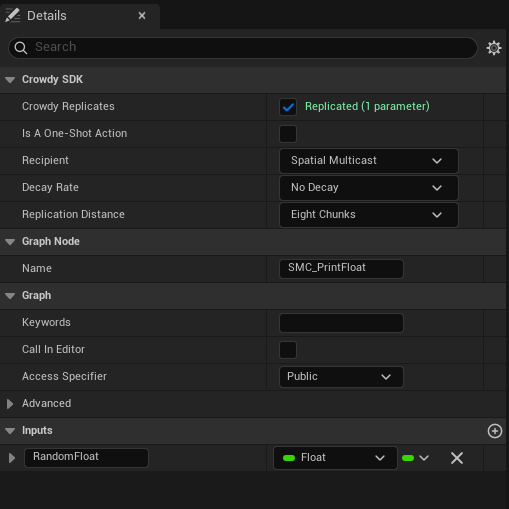Viewport: 509px width, 509px height.
Task: Click the Is A One-Shot Action label
Action: (x=74, y=133)
